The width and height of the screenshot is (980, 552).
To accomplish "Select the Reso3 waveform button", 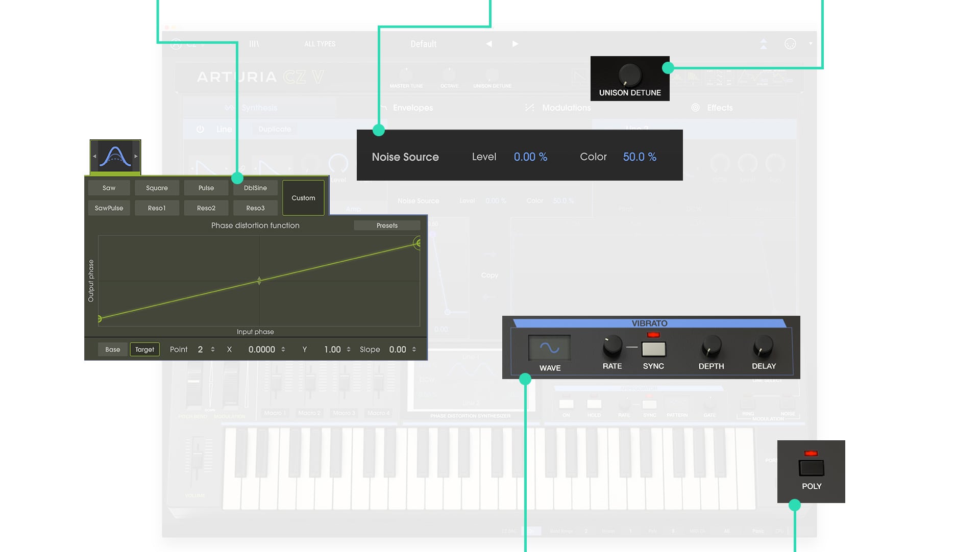I will (x=255, y=208).
